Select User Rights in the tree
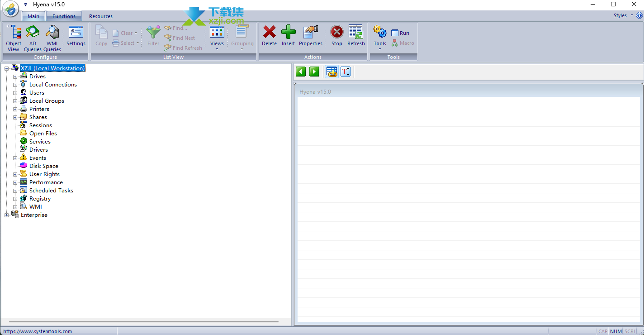This screenshot has width=644, height=335. [x=44, y=174]
